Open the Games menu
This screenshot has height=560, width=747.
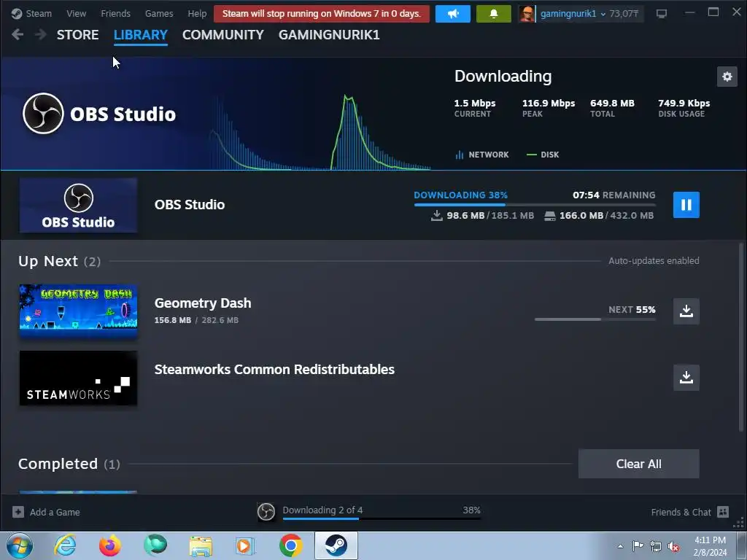[x=159, y=13]
